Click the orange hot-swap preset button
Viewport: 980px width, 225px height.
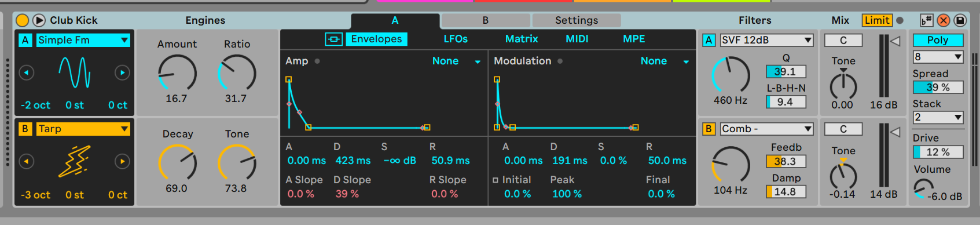pyautogui.click(x=943, y=20)
